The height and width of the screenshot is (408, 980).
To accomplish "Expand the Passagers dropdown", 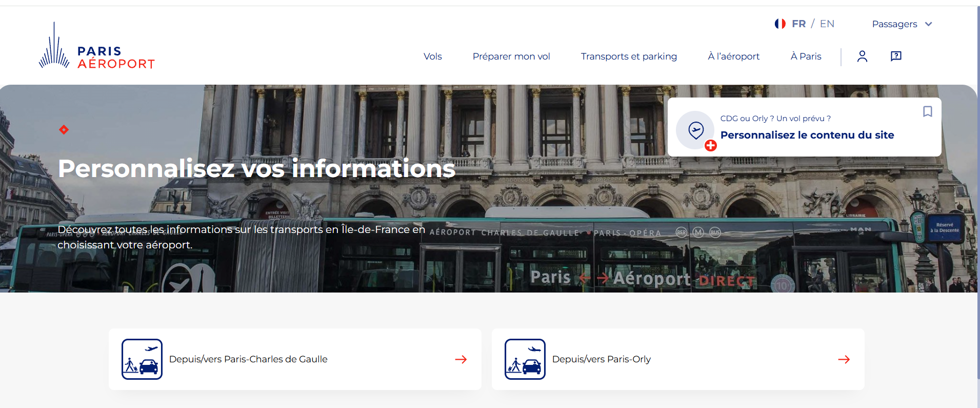I will [902, 24].
